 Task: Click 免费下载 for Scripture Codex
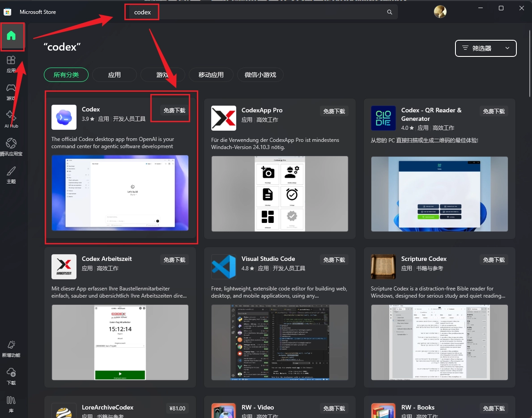(494, 260)
